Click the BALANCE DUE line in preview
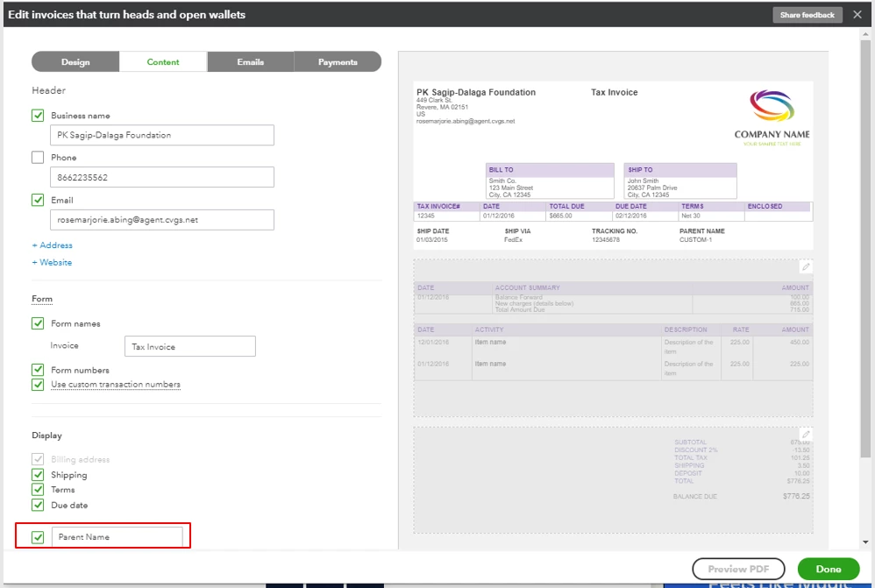The width and height of the screenshot is (875, 588). 741,496
